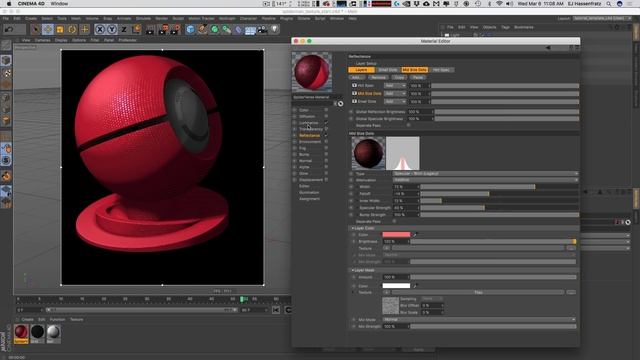
Task: Switch to the Mid Size Dots tab
Action: (x=414, y=70)
